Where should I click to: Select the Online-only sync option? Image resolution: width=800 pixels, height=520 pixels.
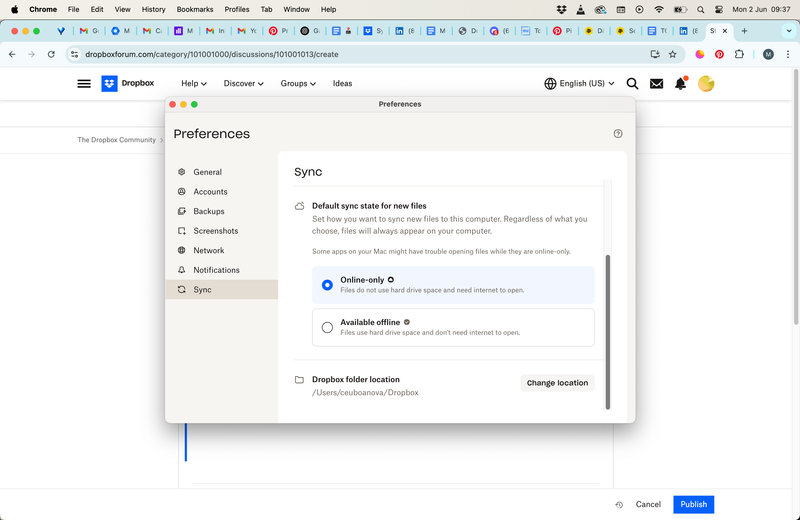tap(327, 285)
